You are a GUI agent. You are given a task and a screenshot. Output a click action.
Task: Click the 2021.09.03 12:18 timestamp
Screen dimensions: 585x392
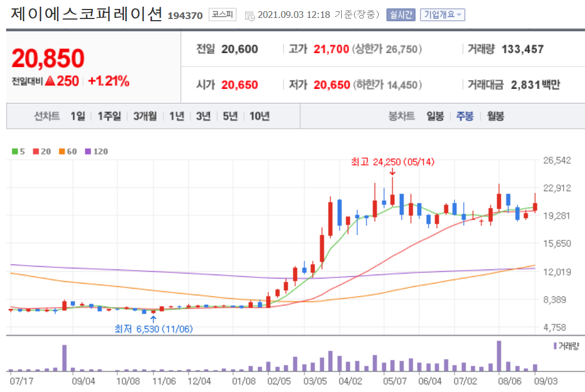coord(294,15)
